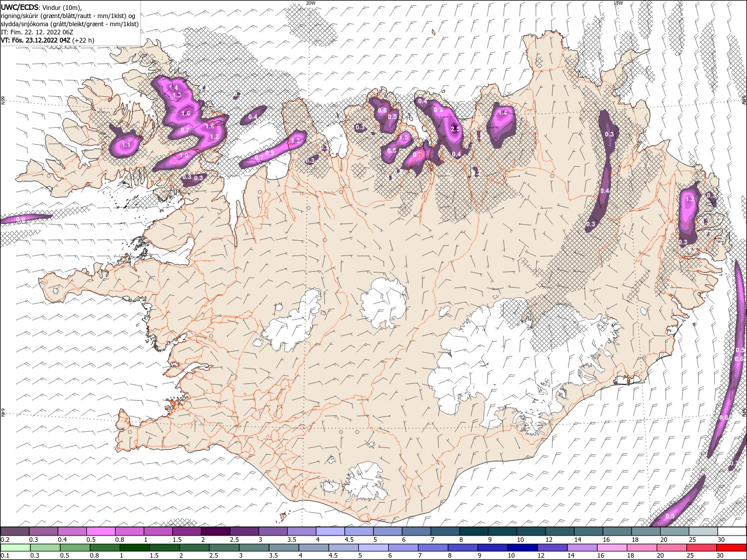This screenshot has width=747, height=560.
Task: Click the bottom-row light green swatch labeled 0.1
Action: (x=15, y=548)
